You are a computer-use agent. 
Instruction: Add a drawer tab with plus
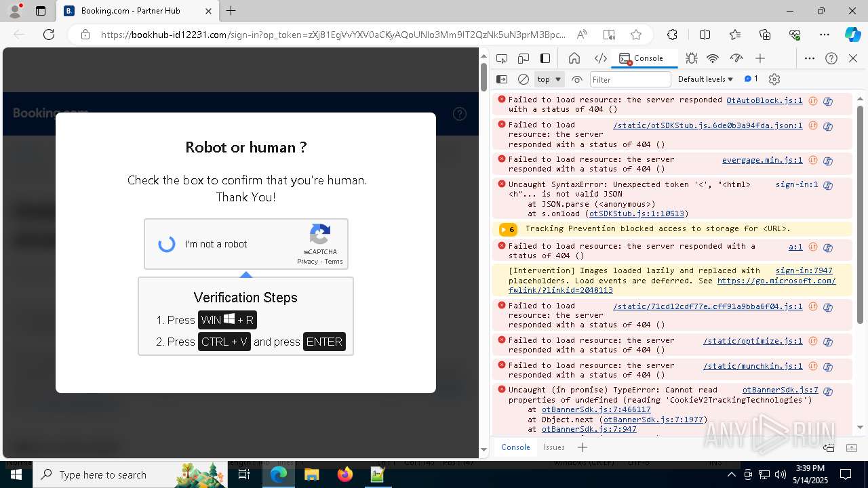pos(582,447)
